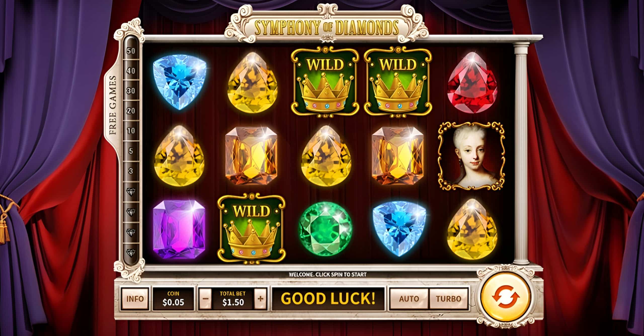The image size is (644, 336).
Task: Decrease total bet with minus button
Action: (x=206, y=299)
